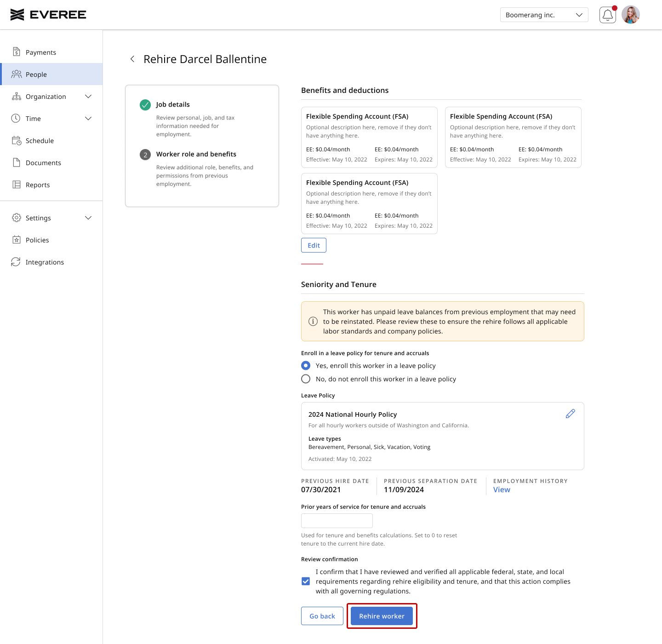
Task: Click the Integrations sync icon
Action: click(x=16, y=262)
